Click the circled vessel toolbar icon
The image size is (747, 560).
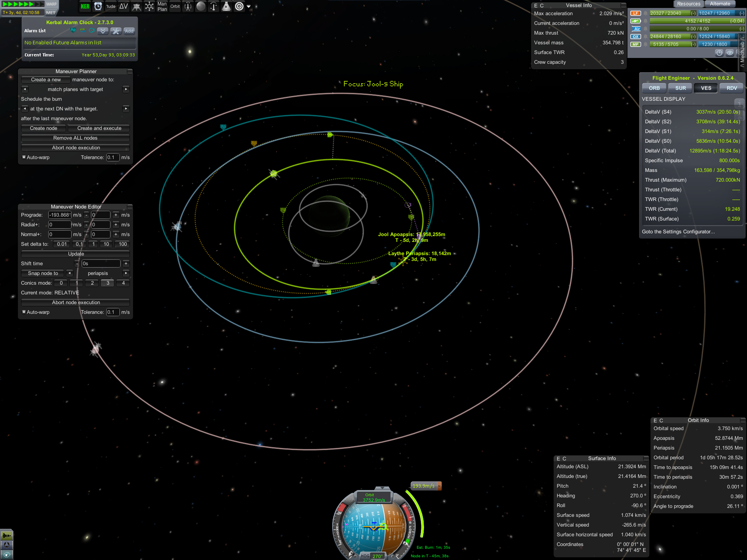coord(188,6)
